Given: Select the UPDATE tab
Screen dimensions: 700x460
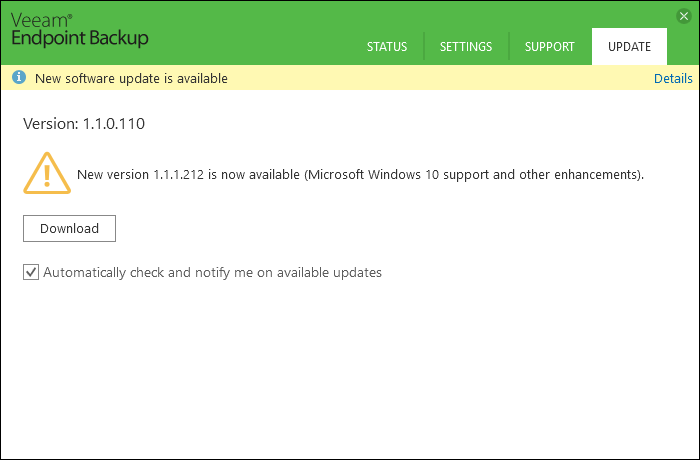Looking at the screenshot, I should click(x=629, y=46).
